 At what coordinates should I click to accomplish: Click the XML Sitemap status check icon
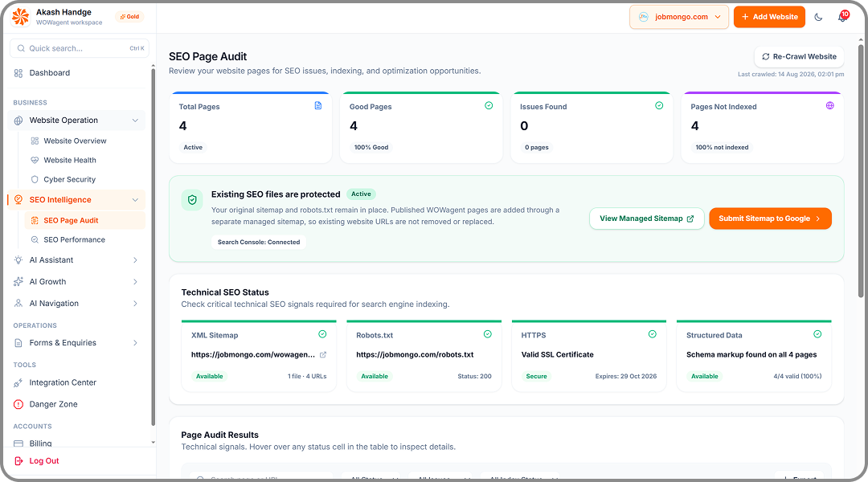[x=323, y=334]
